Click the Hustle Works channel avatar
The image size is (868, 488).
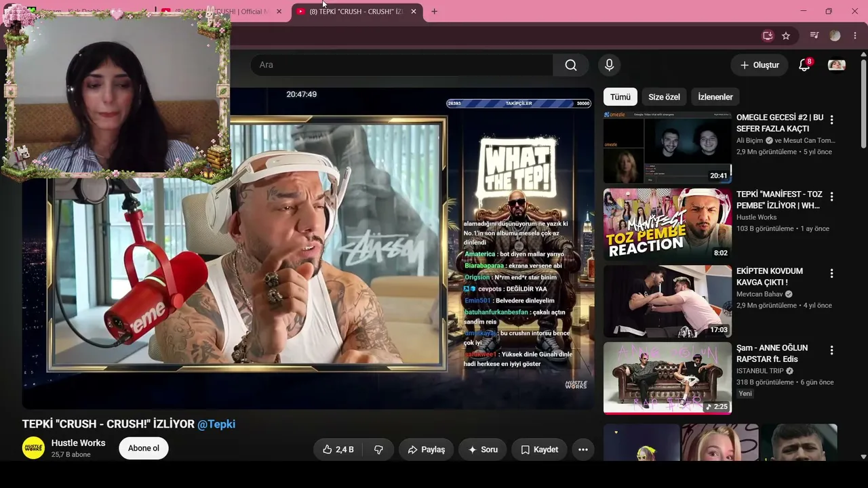tap(33, 448)
